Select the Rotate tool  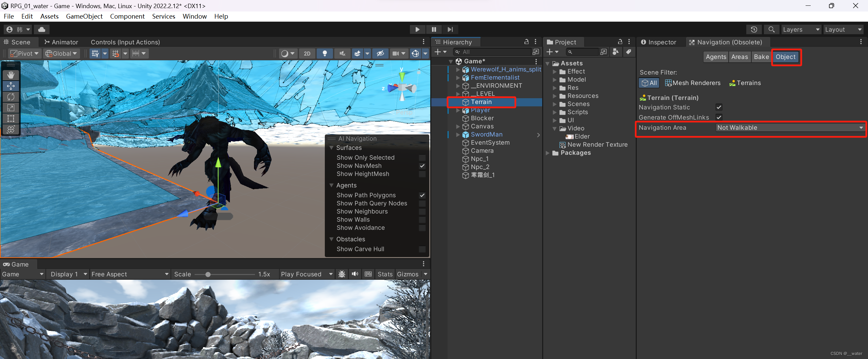11,97
